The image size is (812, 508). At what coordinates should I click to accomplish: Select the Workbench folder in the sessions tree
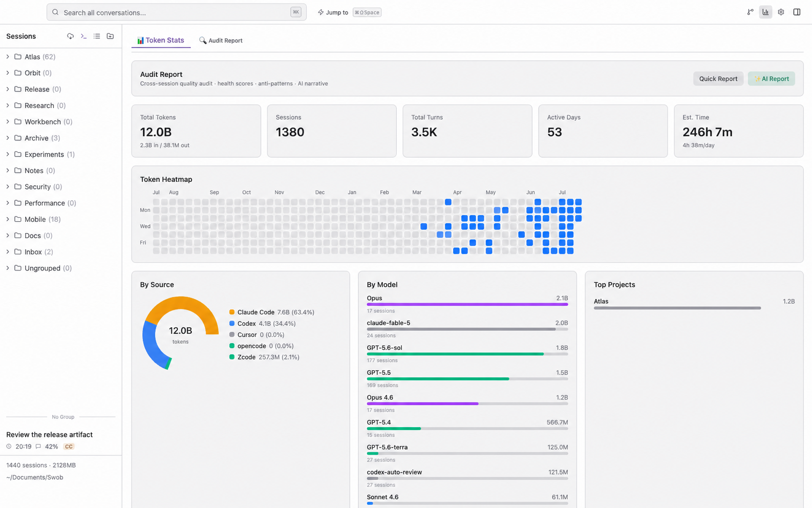tap(61, 122)
